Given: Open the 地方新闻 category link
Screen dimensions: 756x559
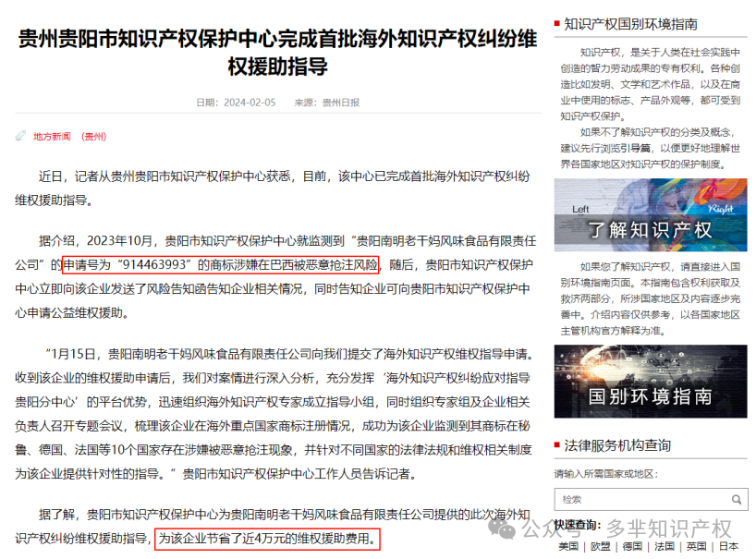Looking at the screenshot, I should [52, 137].
